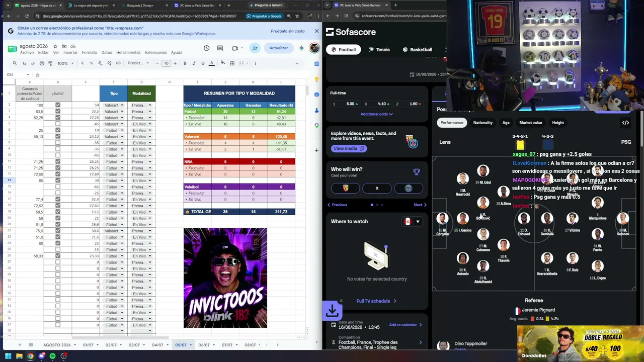Format as percent
The width and height of the screenshot is (644, 362).
(91, 63)
